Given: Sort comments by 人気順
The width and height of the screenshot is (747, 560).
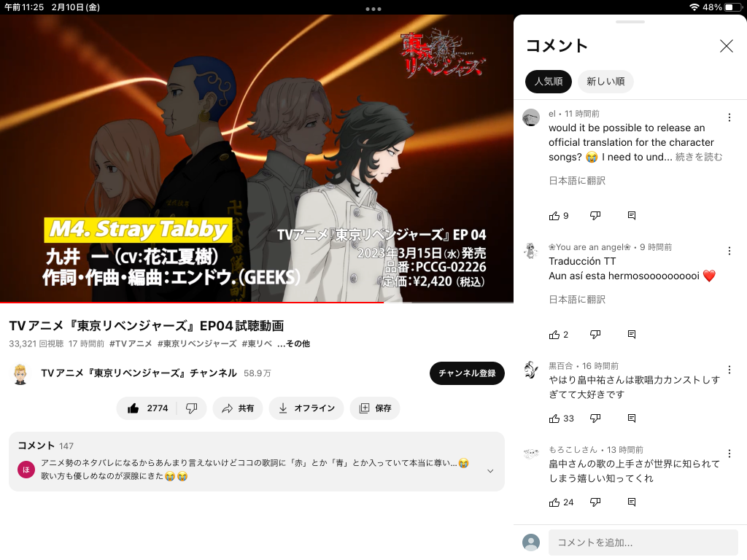Looking at the screenshot, I should click(549, 82).
